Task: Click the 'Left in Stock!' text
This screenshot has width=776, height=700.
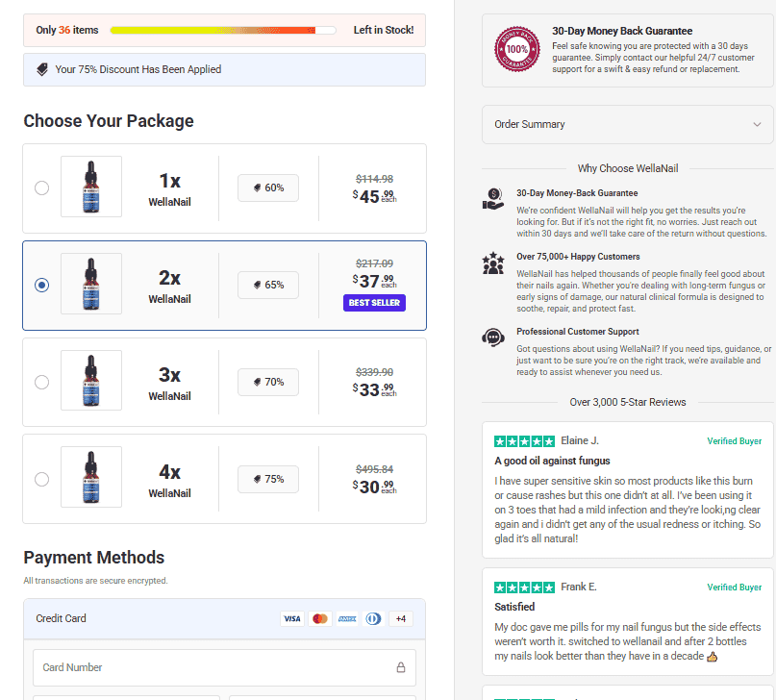Action: (384, 30)
